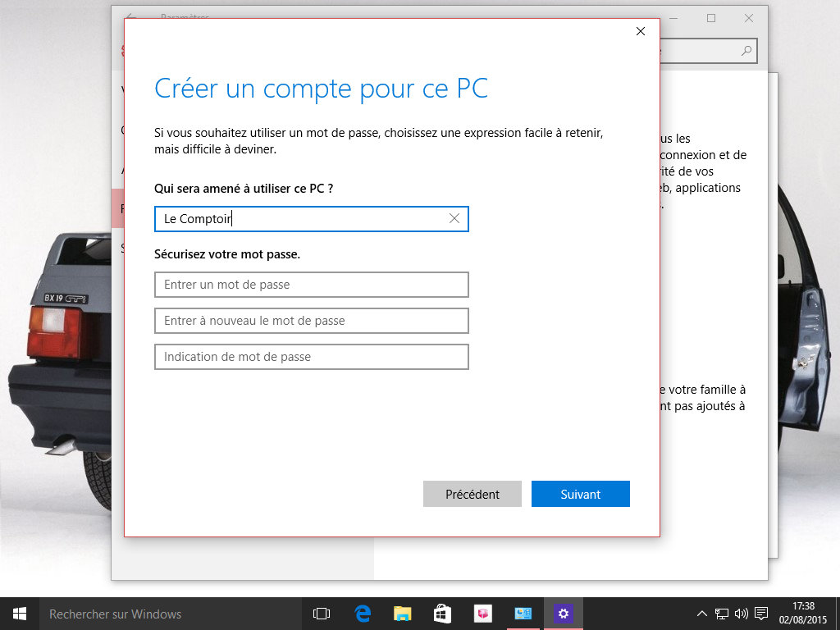Click the 'Le Comptoir' username field
Image resolution: width=840 pixels, height=630 pixels.
tap(299, 219)
